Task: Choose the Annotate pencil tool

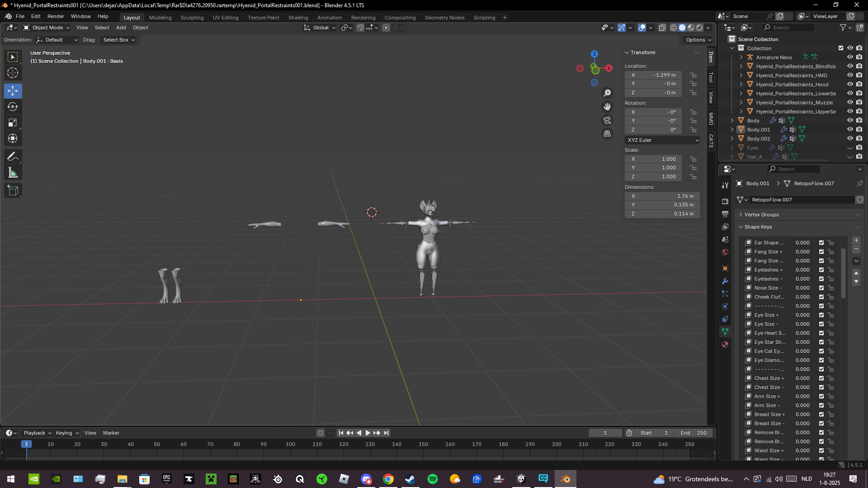Action: point(13,157)
